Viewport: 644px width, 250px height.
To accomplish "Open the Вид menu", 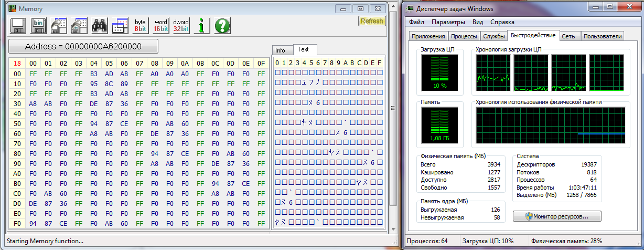I will click(478, 22).
